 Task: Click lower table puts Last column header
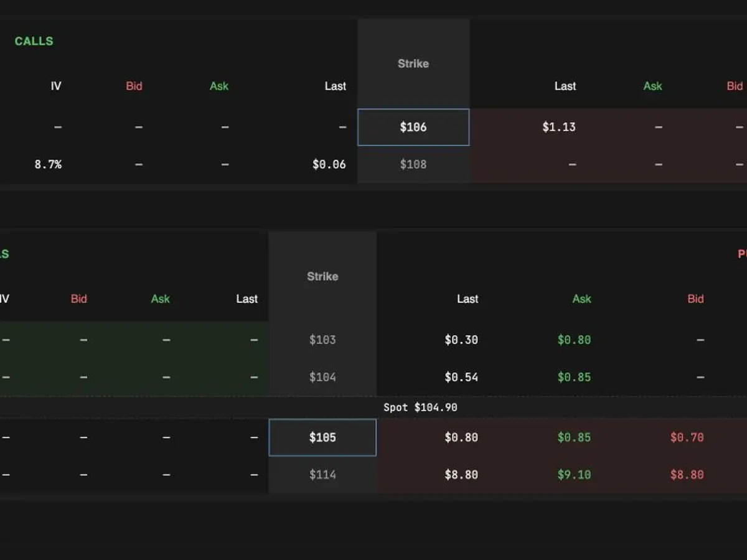point(467,299)
